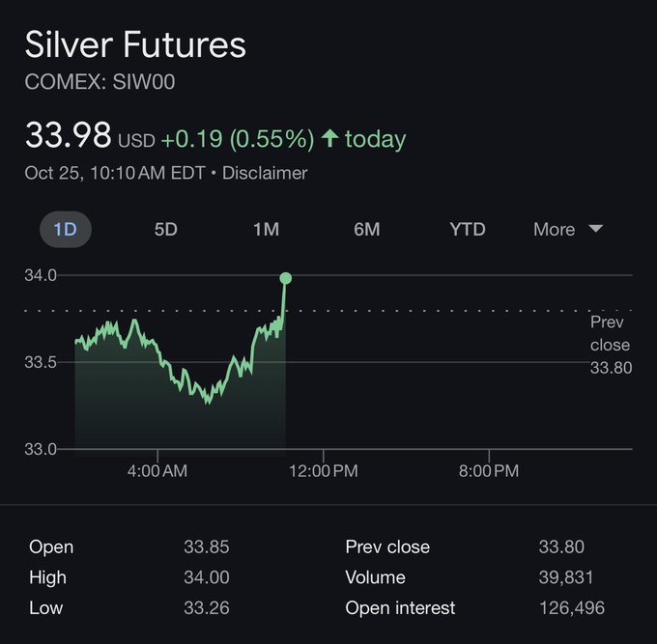The width and height of the screenshot is (657, 644).
Task: Open the More time ranges dropdown
Action: coord(555,229)
